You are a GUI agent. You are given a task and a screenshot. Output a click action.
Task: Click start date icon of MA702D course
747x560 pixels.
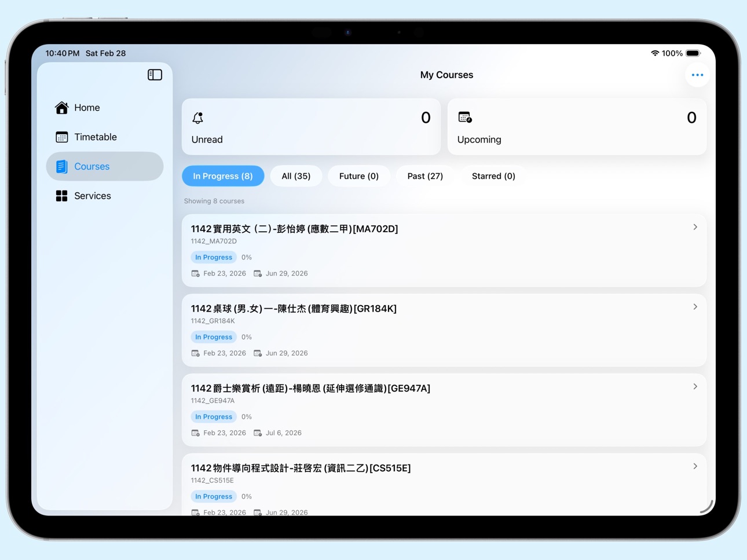pos(196,273)
